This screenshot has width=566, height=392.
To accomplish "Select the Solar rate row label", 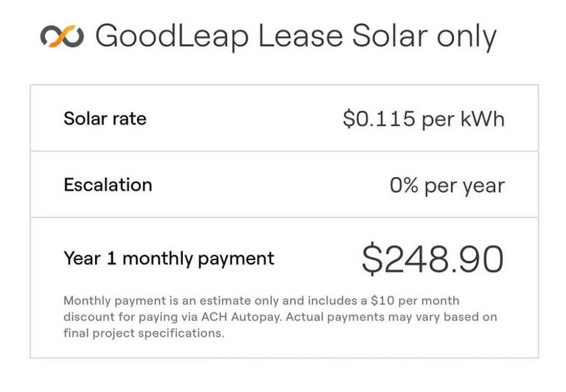I will 105,119.
